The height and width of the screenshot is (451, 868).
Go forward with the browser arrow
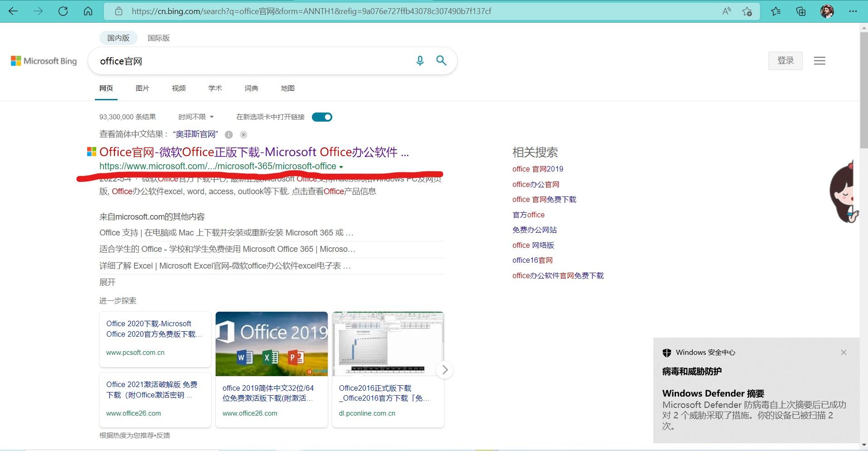point(38,11)
